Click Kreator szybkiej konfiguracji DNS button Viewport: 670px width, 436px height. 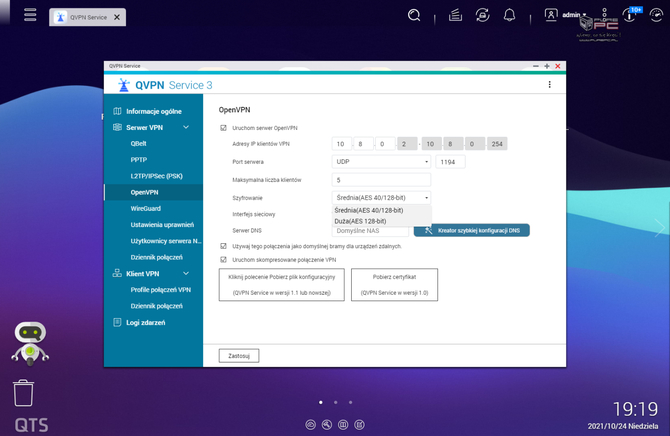tap(472, 230)
